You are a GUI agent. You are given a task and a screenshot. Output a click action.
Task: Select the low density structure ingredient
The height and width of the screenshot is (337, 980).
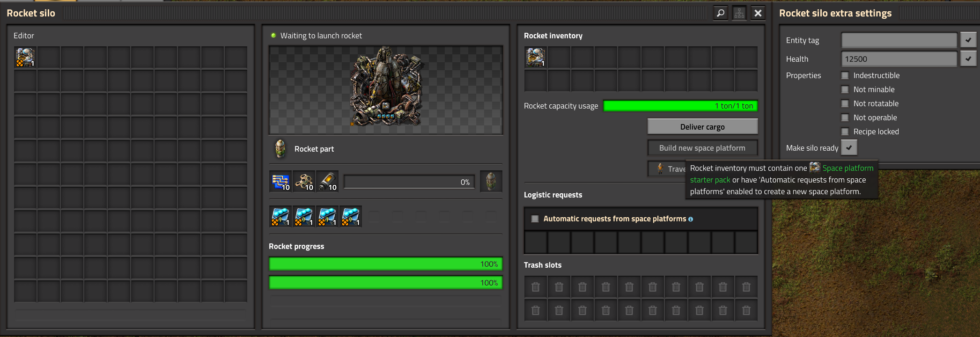pyautogui.click(x=304, y=182)
